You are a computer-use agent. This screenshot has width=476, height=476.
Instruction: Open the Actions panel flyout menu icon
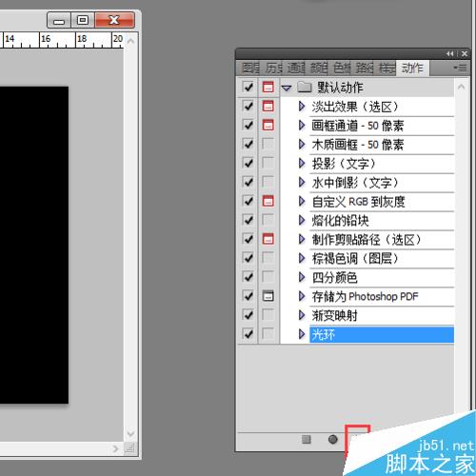[460, 68]
